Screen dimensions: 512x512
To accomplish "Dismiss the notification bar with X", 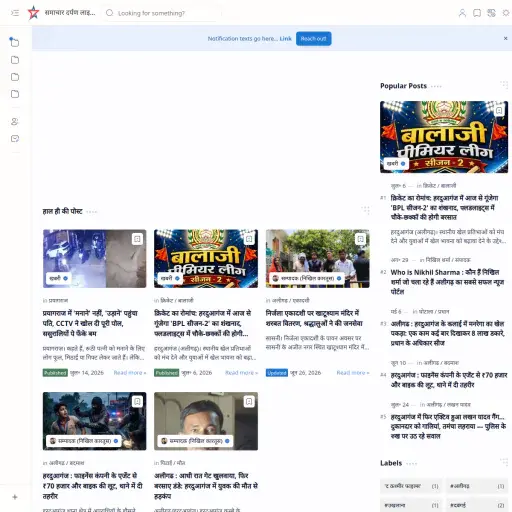I will 505,39.
